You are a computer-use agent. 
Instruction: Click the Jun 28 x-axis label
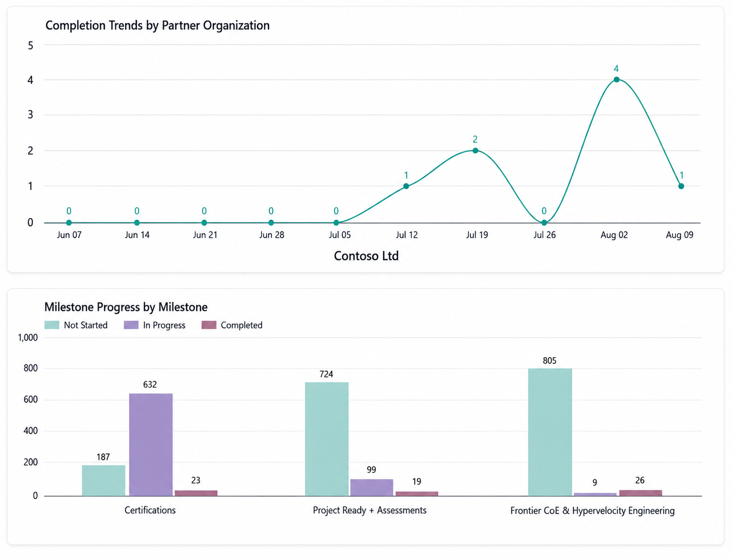tap(272, 235)
